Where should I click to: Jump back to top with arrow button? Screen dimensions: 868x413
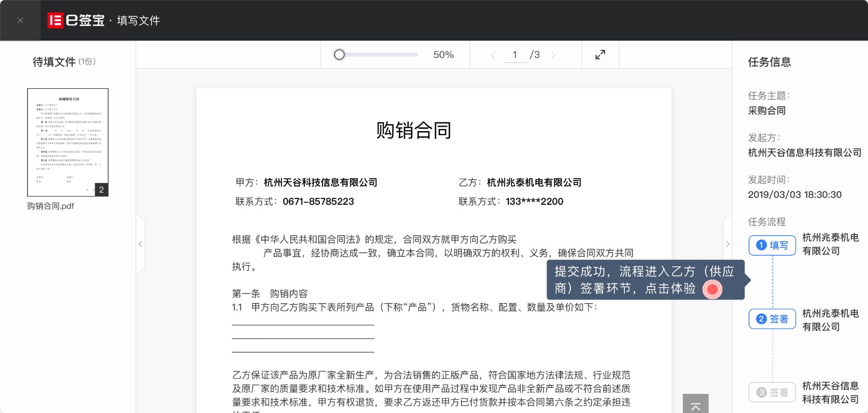coord(695,404)
